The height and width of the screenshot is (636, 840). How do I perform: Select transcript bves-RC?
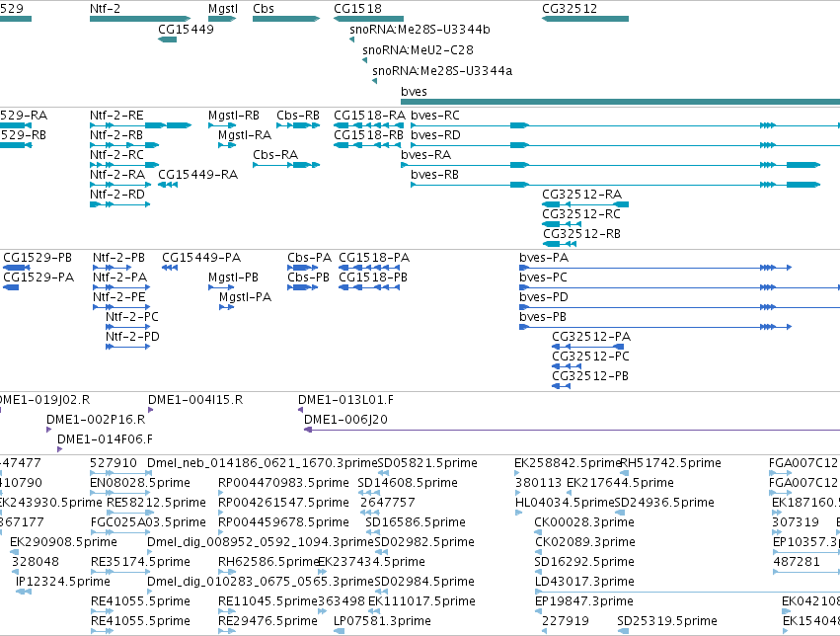click(x=625, y=125)
